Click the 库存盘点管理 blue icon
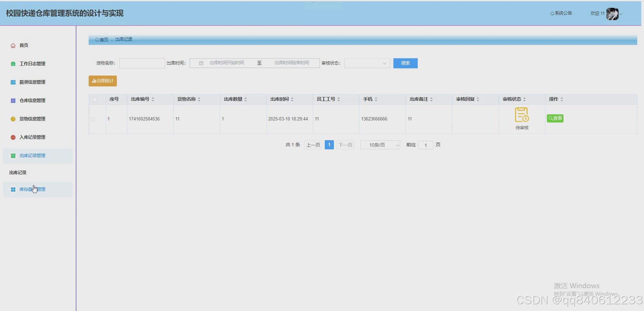 click(x=13, y=189)
